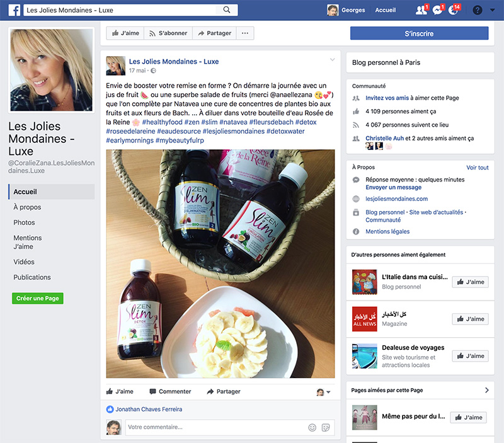Viewport: 504px width, 443px height.
Task: Open the L'Italie dans ma cuisine thumbnail
Action: (x=365, y=282)
